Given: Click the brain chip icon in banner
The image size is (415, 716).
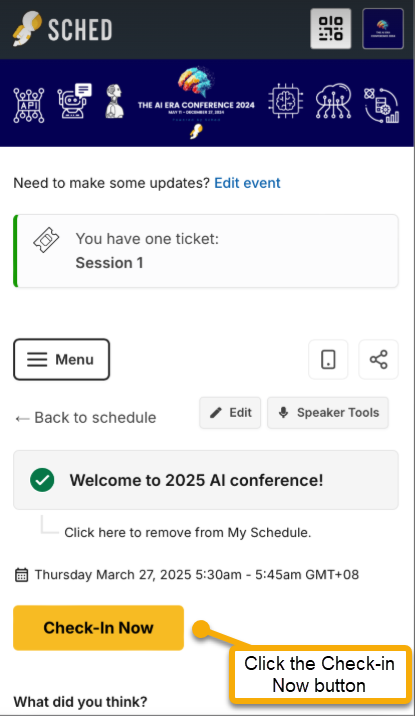Looking at the screenshot, I should coord(286,100).
